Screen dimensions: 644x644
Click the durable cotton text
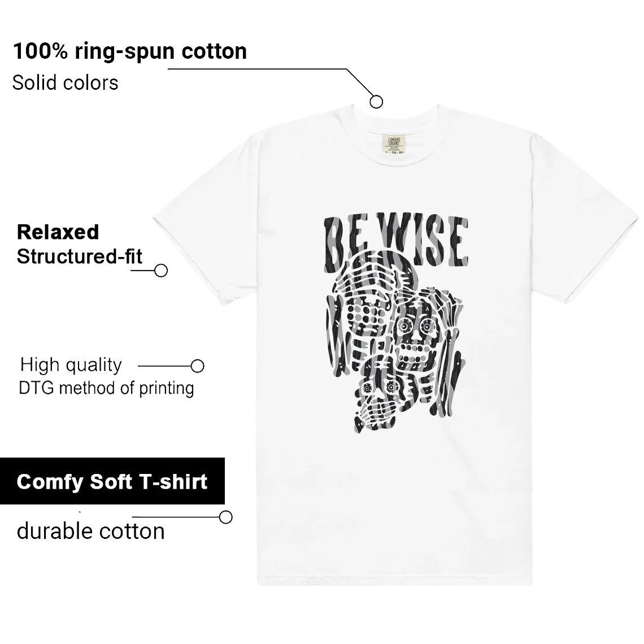click(x=91, y=532)
